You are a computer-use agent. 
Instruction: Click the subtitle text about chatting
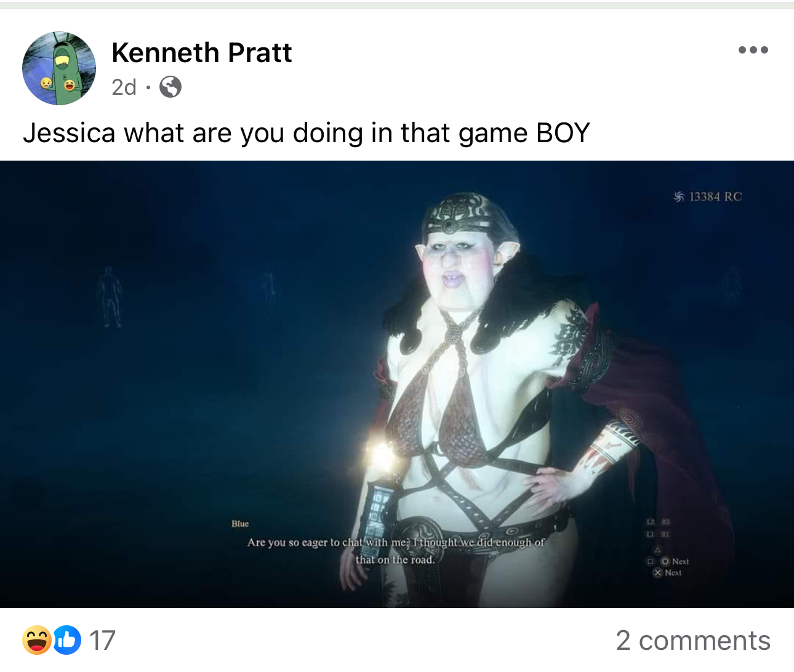click(x=396, y=551)
